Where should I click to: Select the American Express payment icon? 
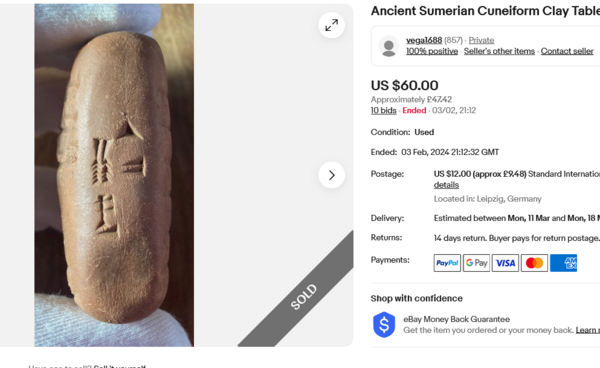click(x=563, y=263)
